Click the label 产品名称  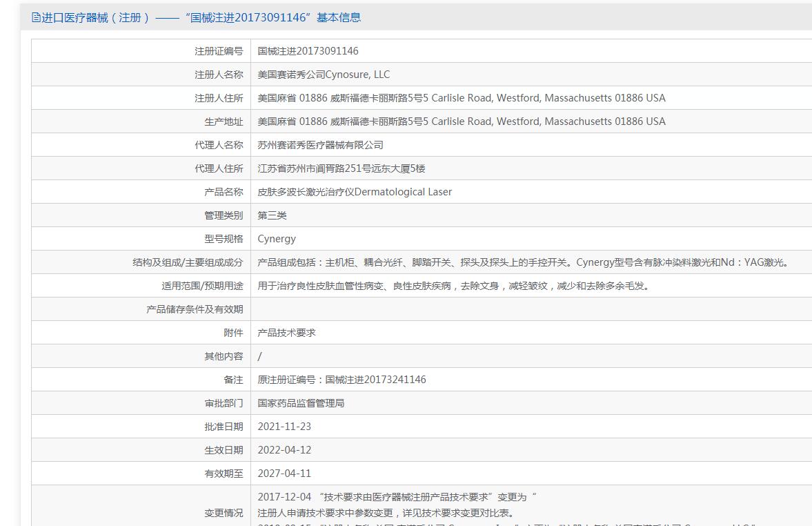224,192
